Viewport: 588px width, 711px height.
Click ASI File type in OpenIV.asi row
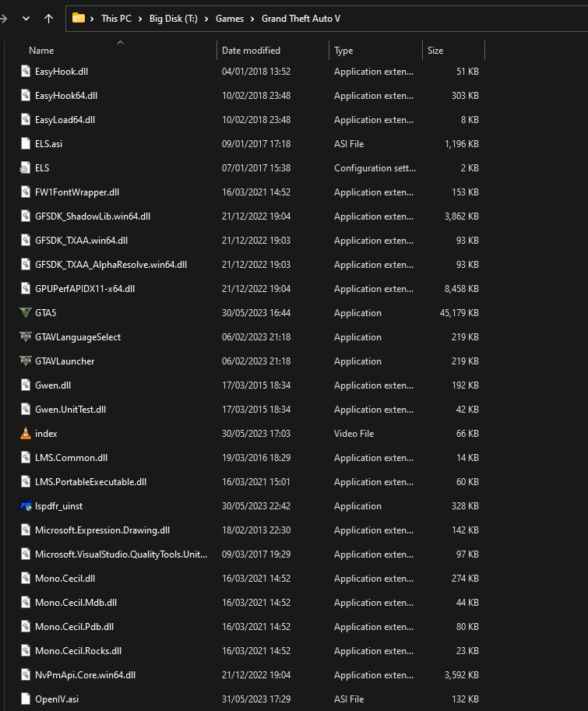tap(349, 699)
